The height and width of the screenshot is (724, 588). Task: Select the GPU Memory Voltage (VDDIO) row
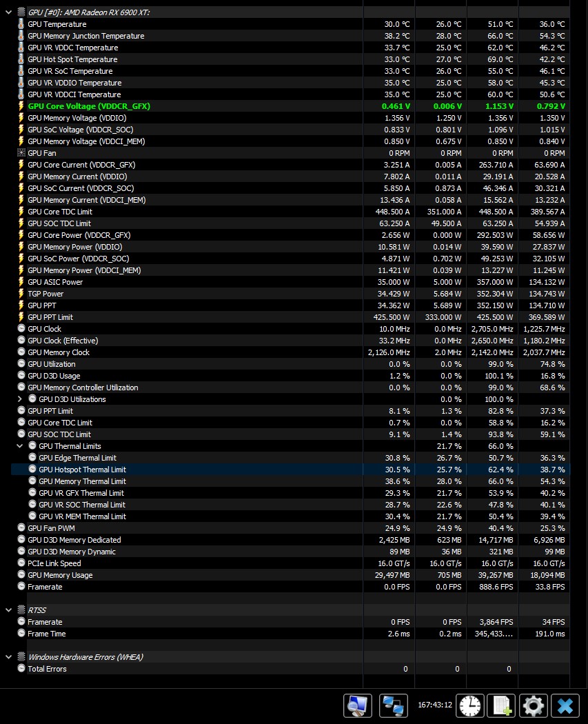click(291, 118)
